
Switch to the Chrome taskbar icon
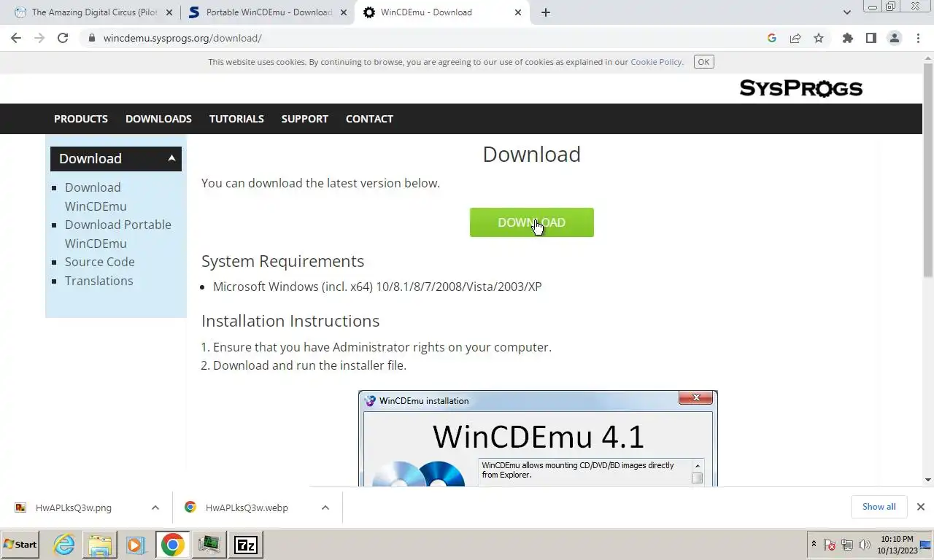point(173,545)
